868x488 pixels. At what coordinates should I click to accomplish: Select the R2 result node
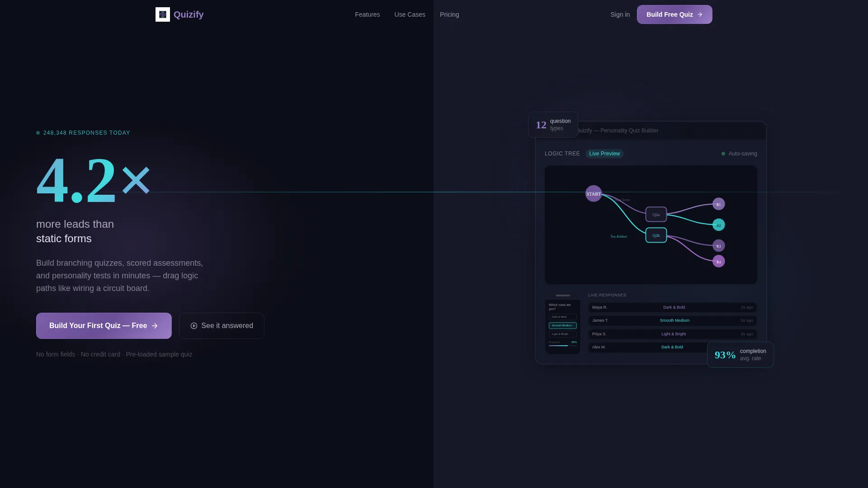[x=718, y=225]
